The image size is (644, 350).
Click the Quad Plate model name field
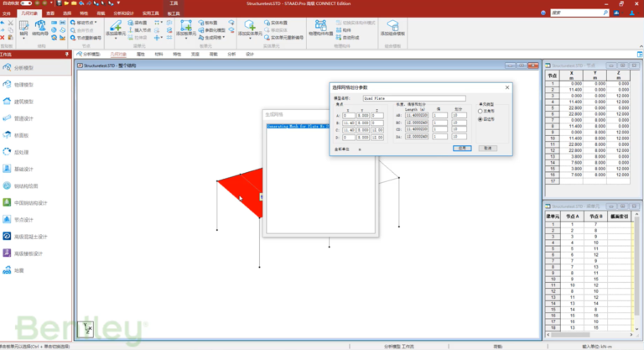point(414,98)
